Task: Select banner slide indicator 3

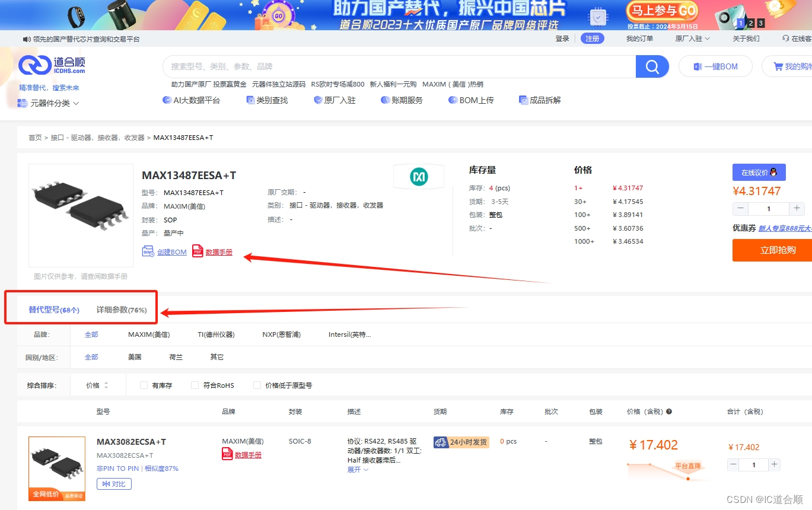Action: 761,23
